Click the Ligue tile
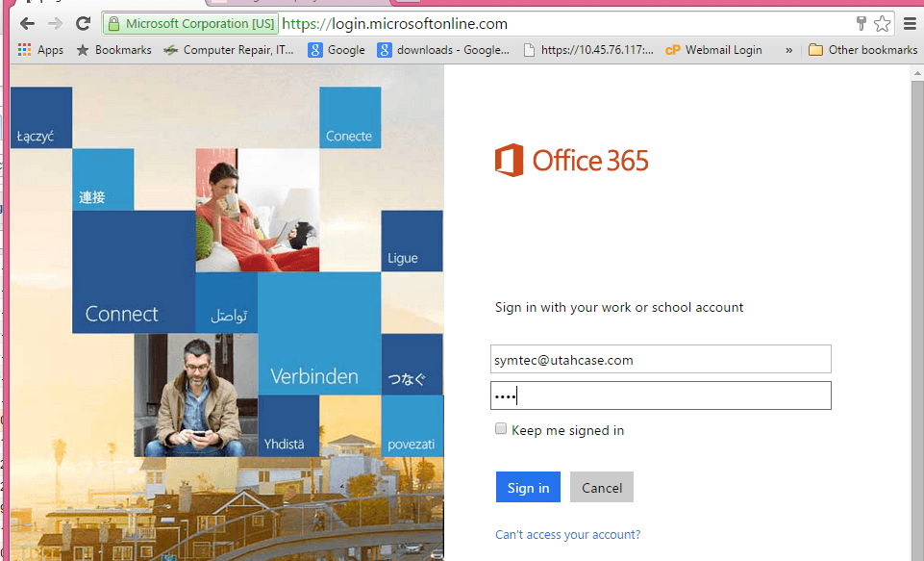 click(412, 241)
